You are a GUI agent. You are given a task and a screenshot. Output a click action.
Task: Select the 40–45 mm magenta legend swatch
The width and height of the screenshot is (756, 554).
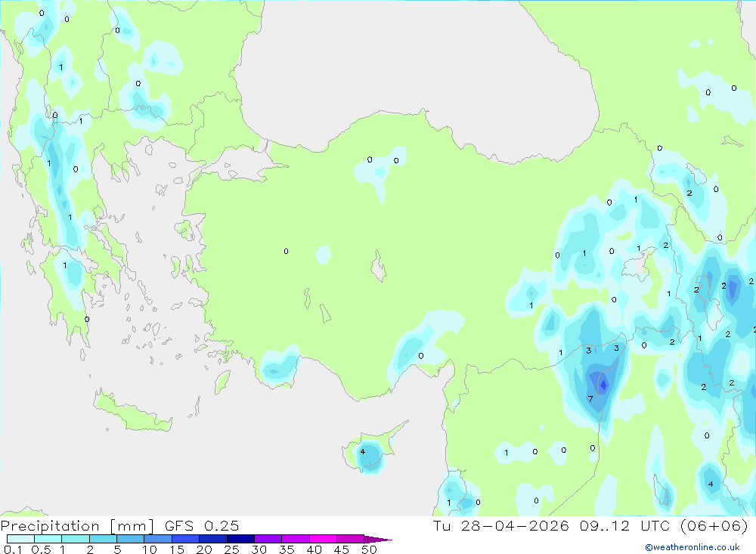[323, 539]
